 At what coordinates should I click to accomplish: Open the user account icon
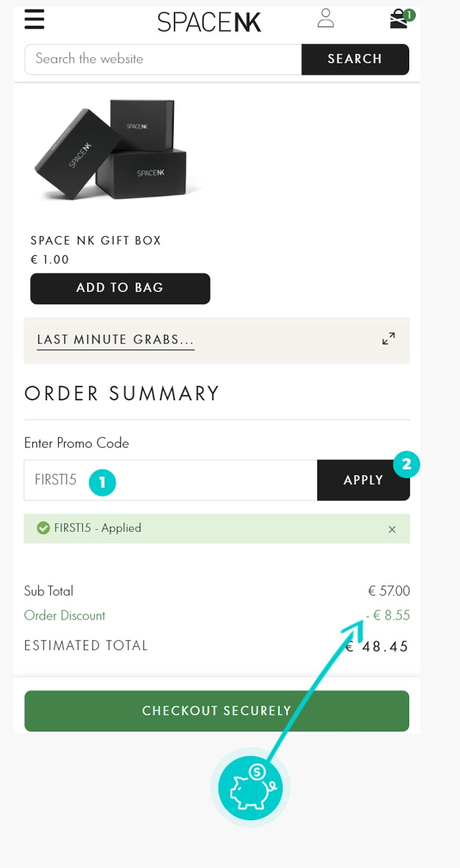click(325, 18)
